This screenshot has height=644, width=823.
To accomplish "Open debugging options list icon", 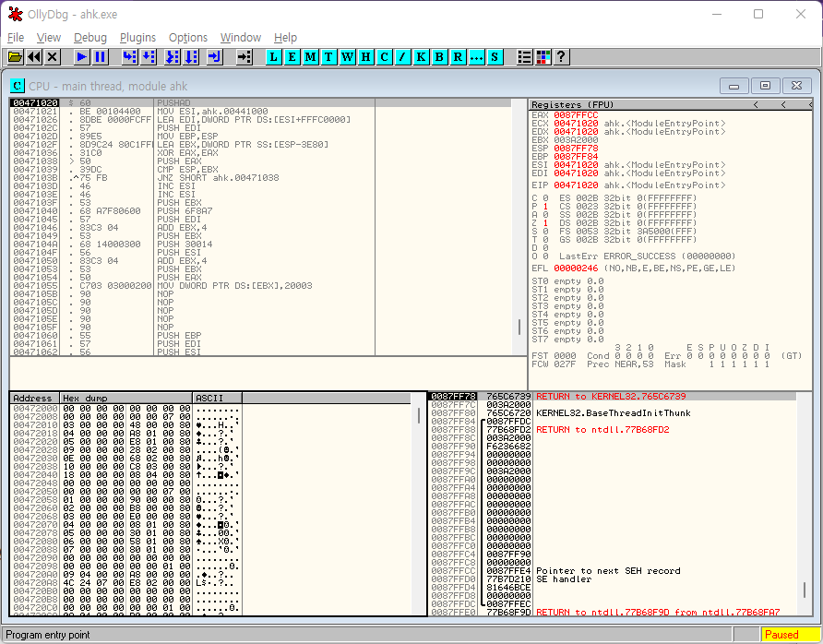I will pyautogui.click(x=524, y=56).
